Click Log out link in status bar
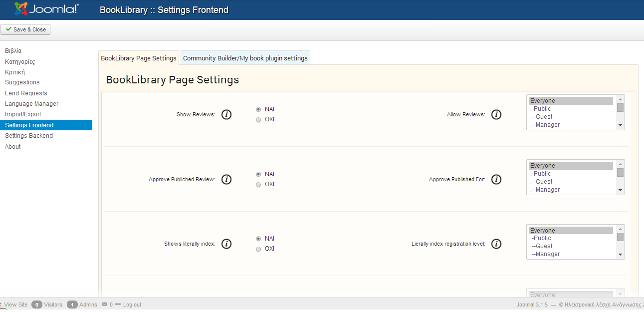This screenshot has height=312, width=644. (x=132, y=305)
